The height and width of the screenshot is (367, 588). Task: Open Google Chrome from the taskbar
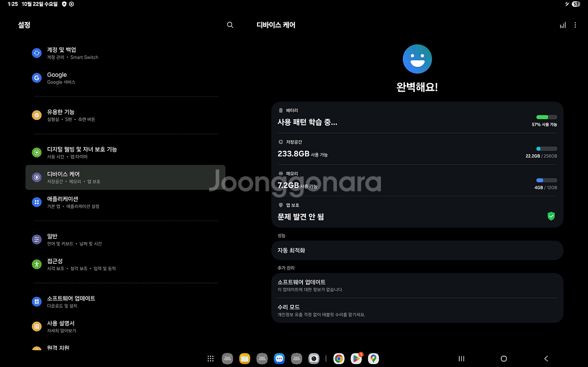(338, 359)
